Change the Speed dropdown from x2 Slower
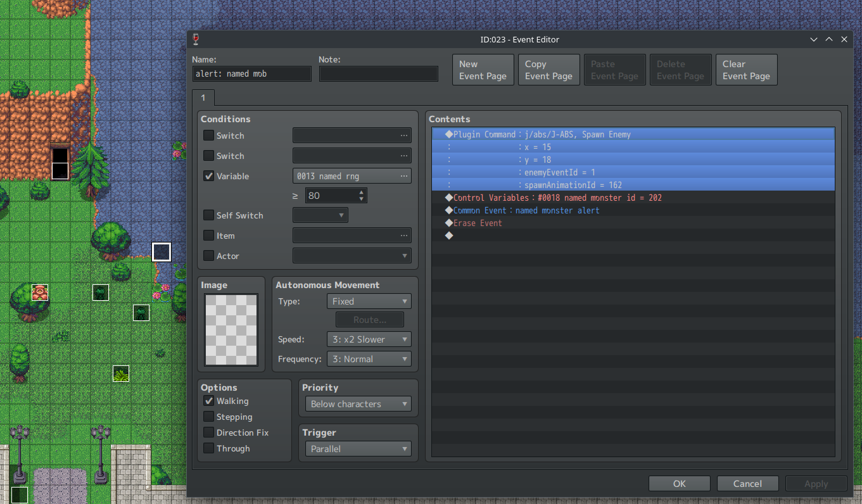 [369, 339]
